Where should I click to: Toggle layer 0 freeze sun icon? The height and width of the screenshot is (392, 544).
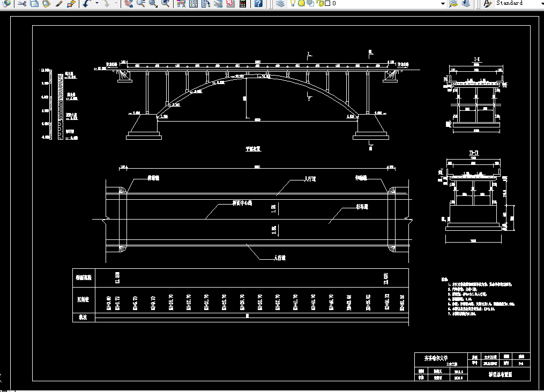302,3
